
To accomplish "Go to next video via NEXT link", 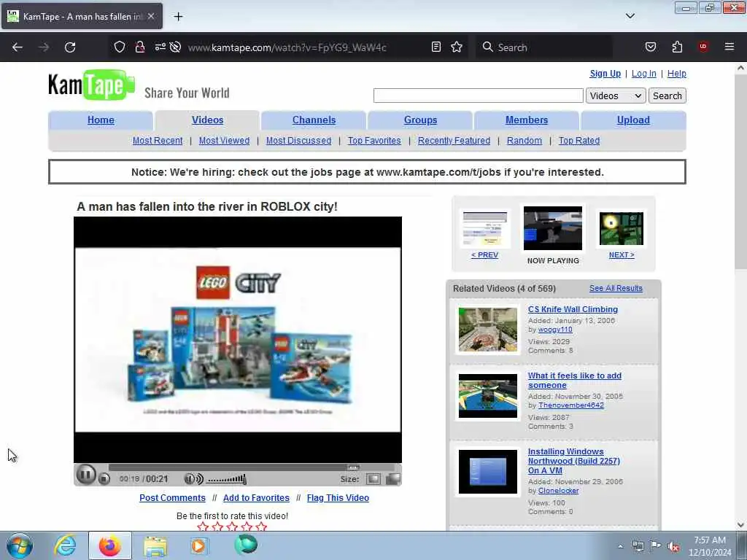I will point(622,254).
